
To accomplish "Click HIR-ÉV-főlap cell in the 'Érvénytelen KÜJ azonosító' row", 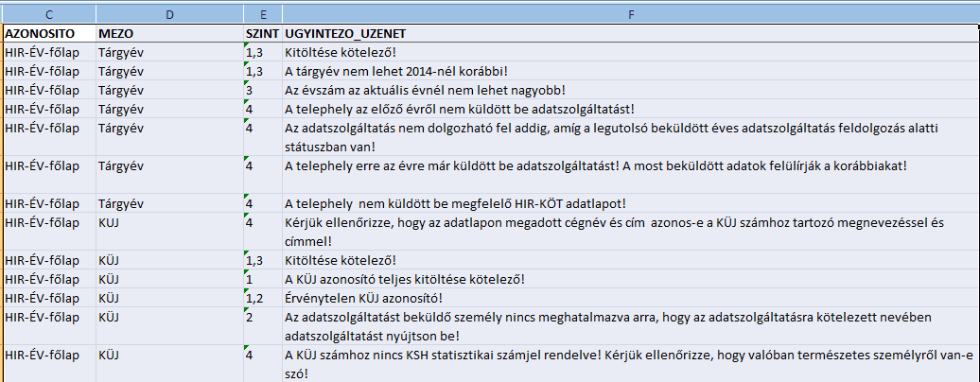I will (x=49, y=298).
